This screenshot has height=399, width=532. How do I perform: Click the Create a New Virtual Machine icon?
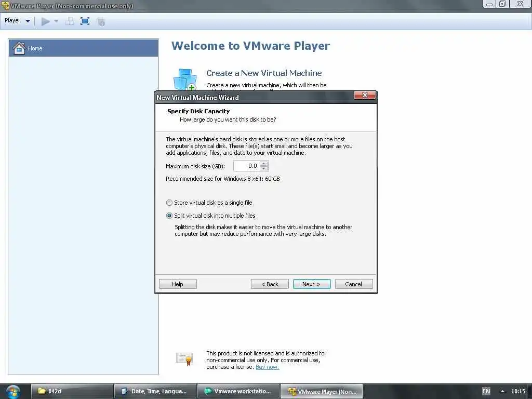point(185,79)
